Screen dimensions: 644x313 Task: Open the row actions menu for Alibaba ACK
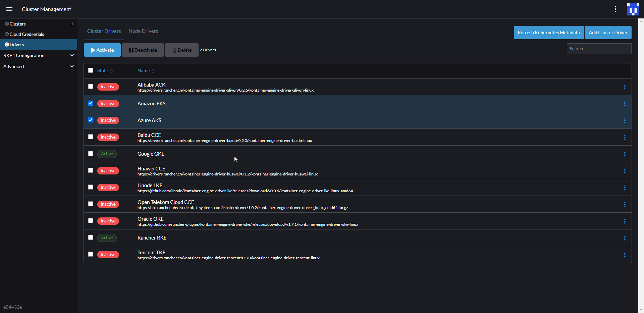625,87
